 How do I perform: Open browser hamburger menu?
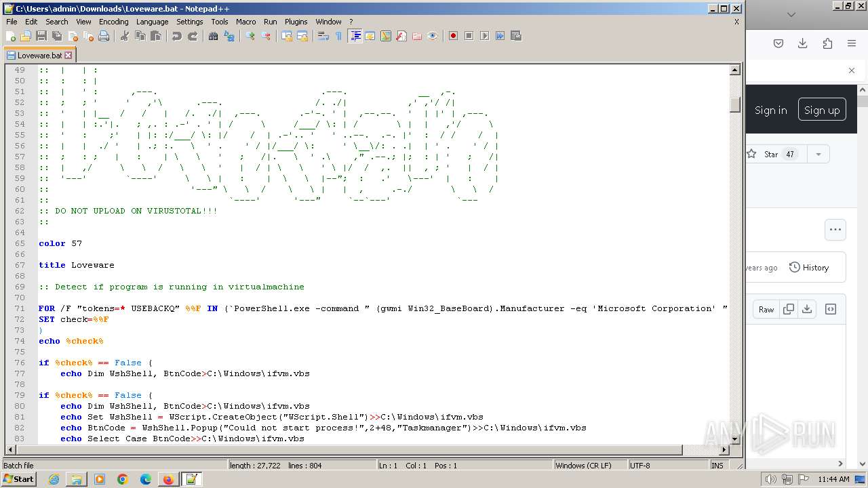[851, 43]
